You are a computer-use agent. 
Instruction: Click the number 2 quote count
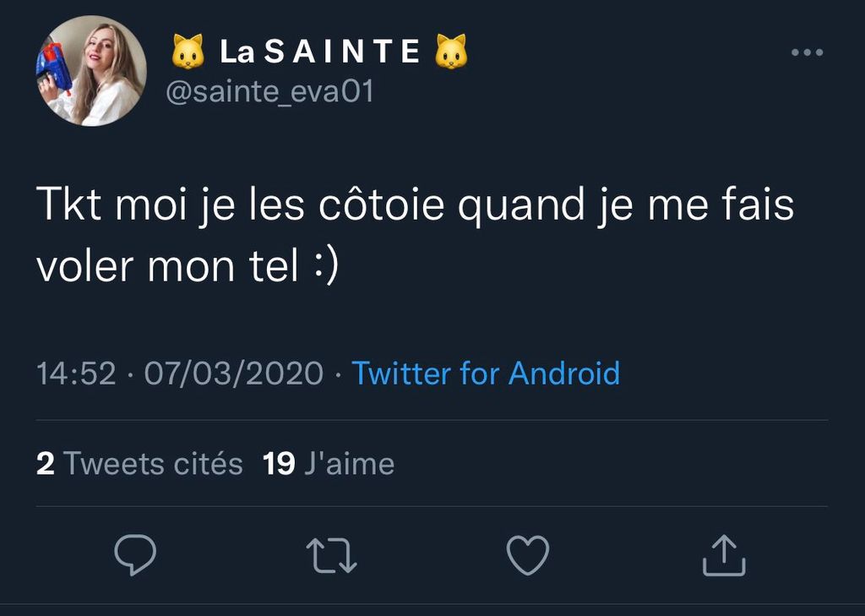tap(46, 463)
